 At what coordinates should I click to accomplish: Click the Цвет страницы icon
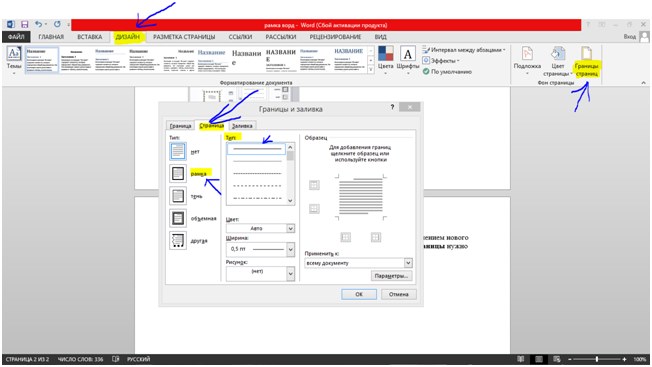pyautogui.click(x=557, y=54)
